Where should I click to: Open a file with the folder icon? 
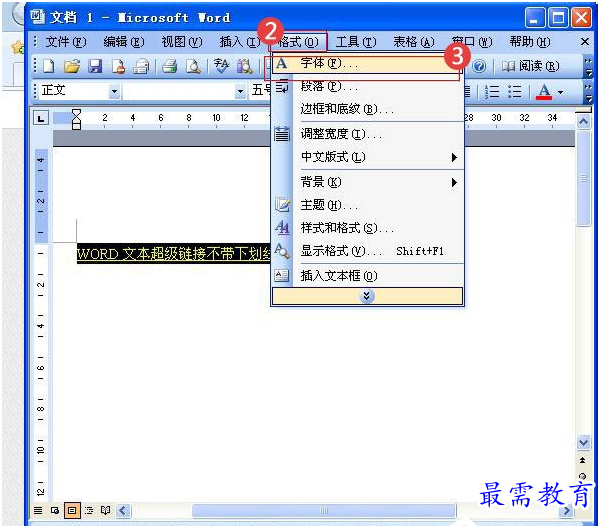click(72, 66)
